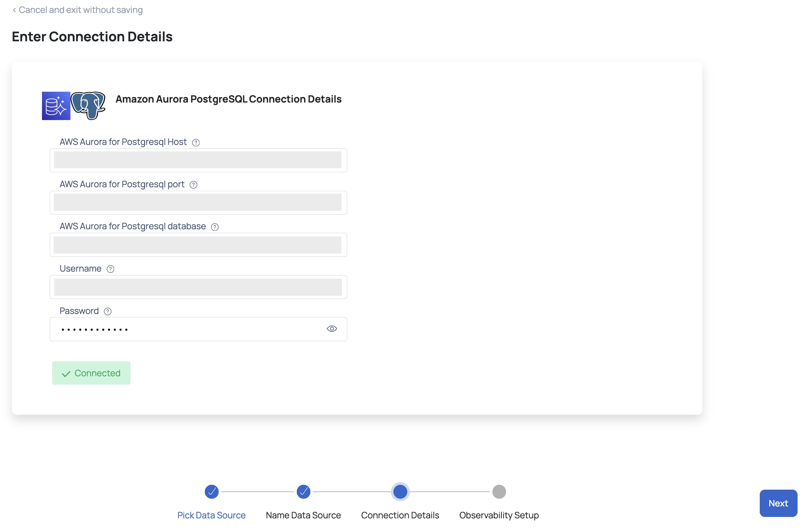807x532 pixels.
Task: Click the Name Data Source label
Action: (x=303, y=515)
